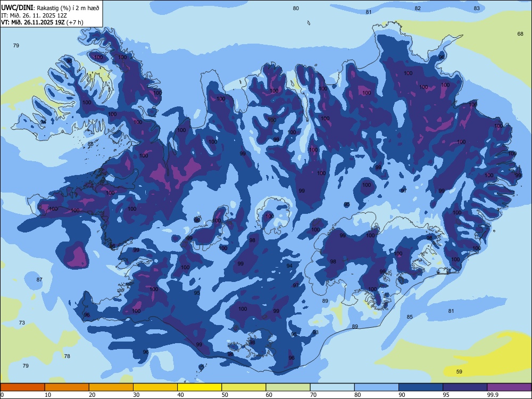Click the '78' humidity value on the map
Screen dimensions: 532x399
(x=67, y=356)
